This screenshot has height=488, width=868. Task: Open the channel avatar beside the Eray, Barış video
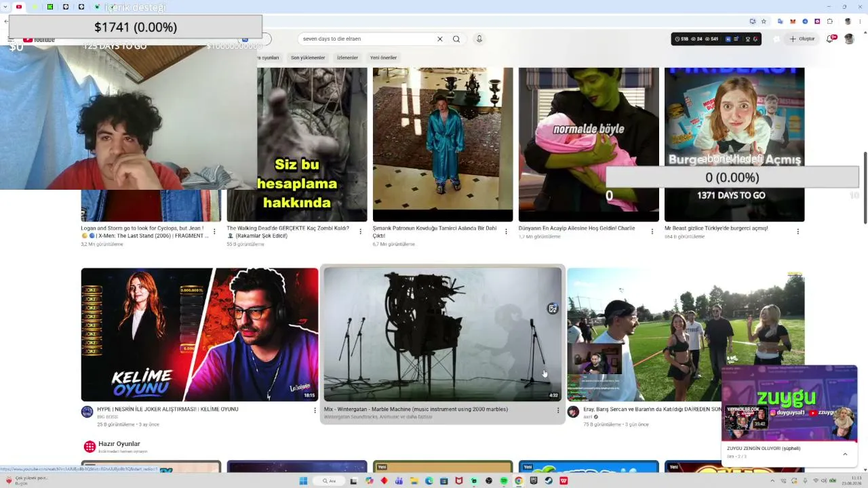[x=573, y=411]
